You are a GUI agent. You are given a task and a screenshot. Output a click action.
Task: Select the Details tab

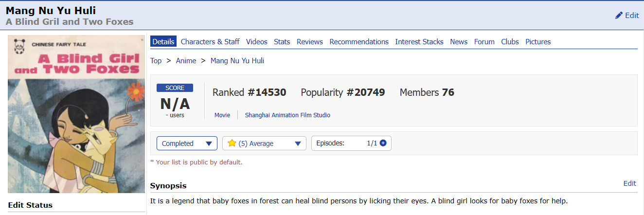click(163, 42)
